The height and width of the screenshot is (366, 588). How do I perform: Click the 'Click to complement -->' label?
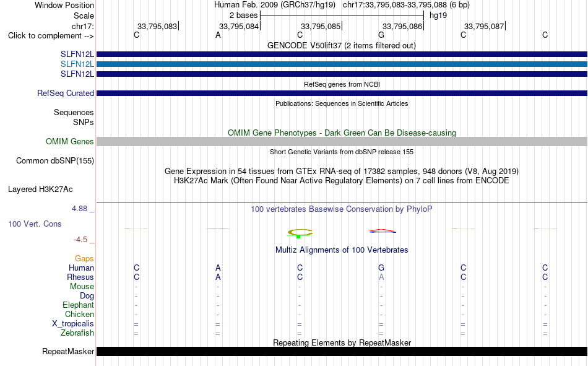pos(51,36)
